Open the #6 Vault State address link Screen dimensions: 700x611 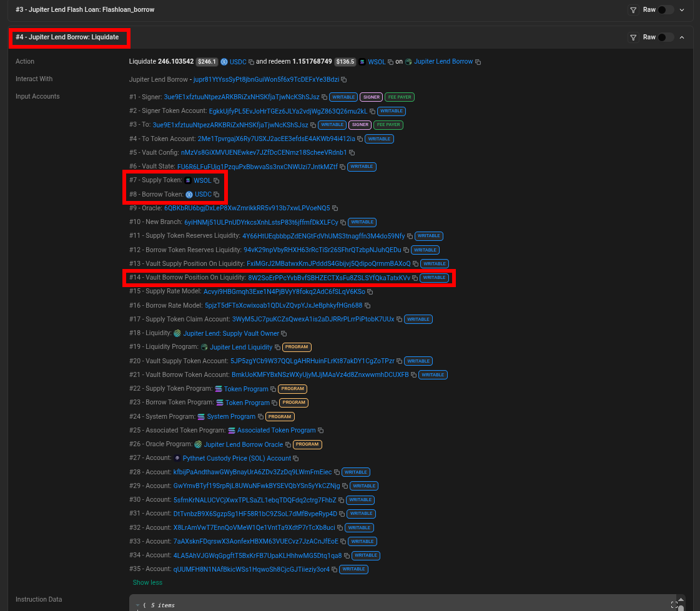(258, 167)
